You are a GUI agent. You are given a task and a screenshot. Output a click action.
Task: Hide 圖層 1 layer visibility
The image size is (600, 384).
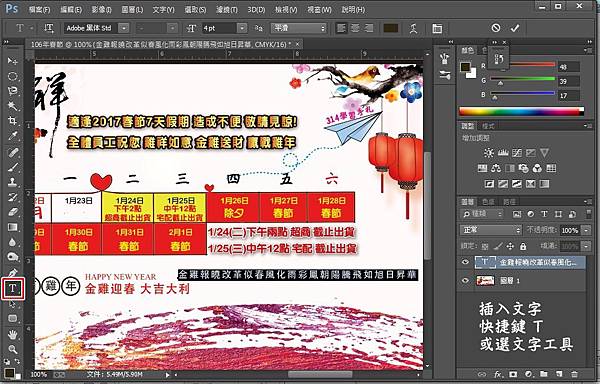pyautogui.click(x=465, y=280)
